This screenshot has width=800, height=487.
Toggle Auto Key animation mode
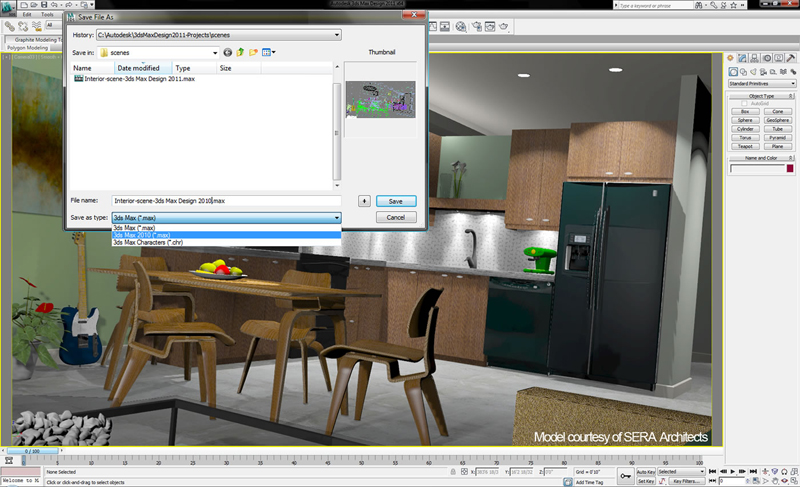click(646, 472)
